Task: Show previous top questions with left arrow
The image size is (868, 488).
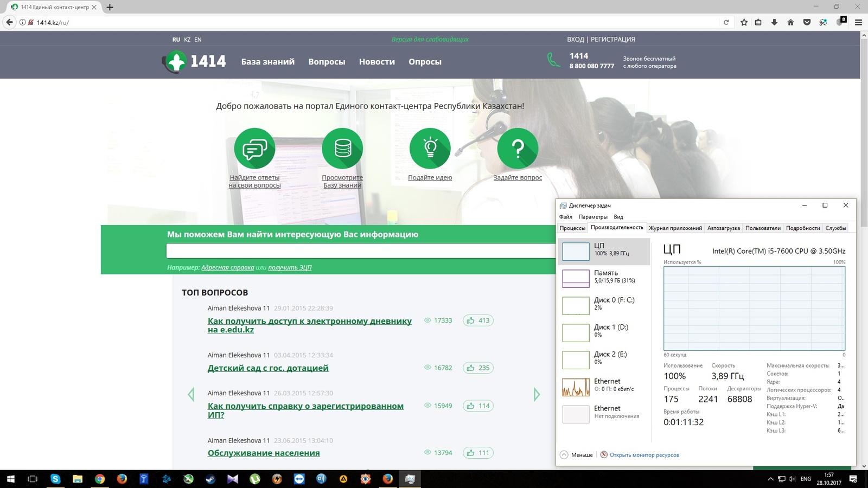Action: tap(191, 394)
